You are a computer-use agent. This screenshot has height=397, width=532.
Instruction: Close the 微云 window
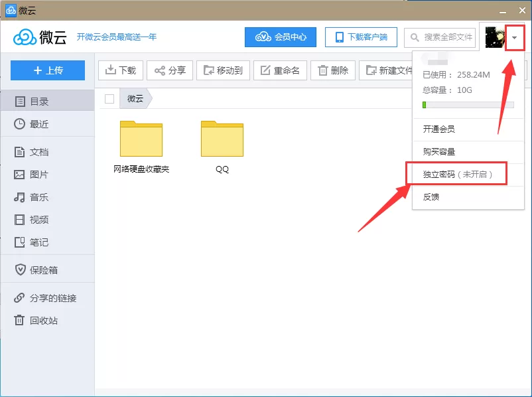tap(522, 11)
